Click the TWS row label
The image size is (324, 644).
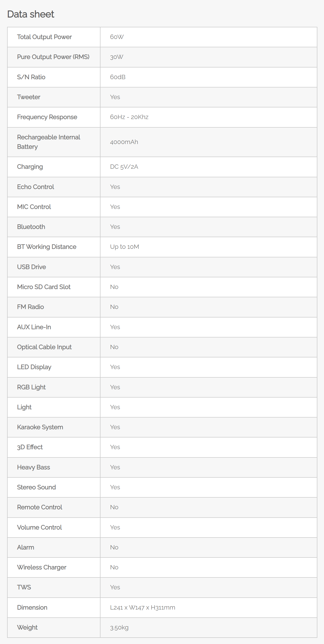(24, 587)
